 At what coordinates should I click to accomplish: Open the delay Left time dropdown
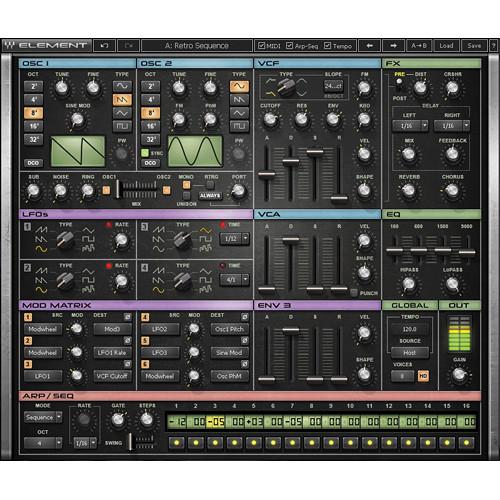(x=410, y=126)
